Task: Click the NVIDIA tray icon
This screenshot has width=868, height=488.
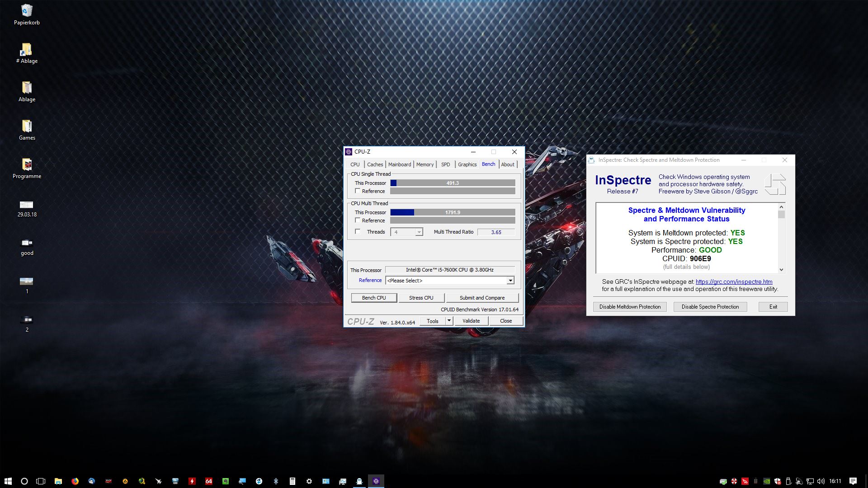Action: 767,481
